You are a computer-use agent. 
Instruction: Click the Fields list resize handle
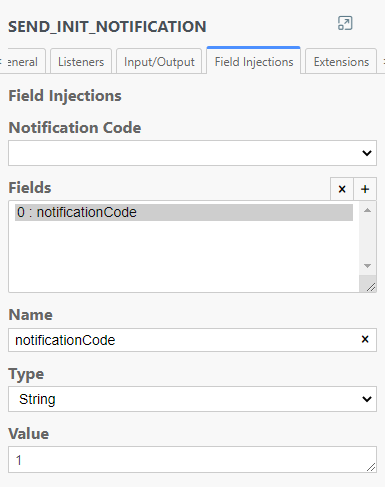point(370,287)
